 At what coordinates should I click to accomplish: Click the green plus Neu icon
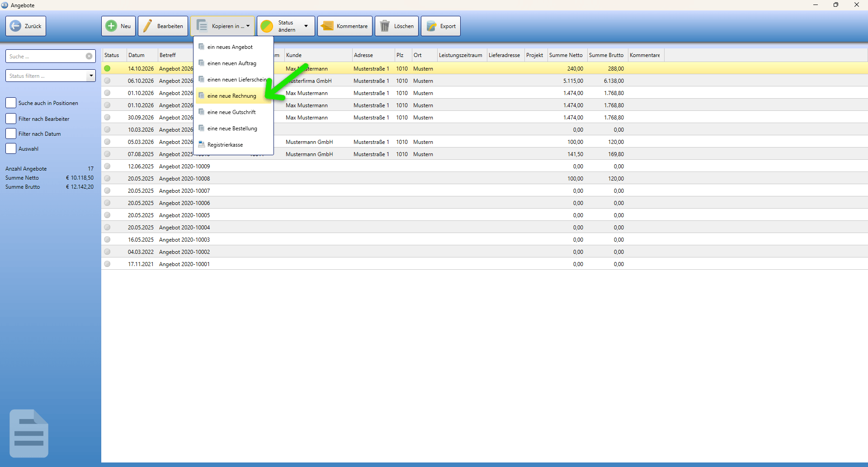[111, 26]
